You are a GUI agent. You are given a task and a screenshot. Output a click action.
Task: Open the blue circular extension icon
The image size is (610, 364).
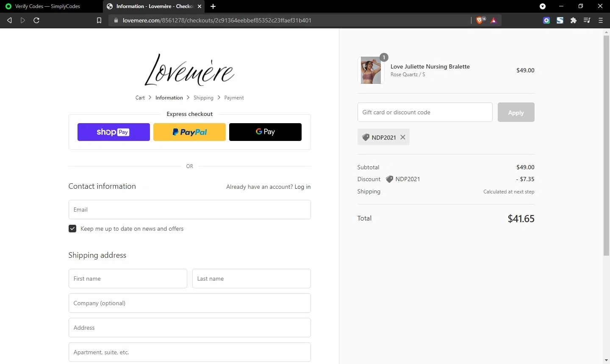click(546, 20)
